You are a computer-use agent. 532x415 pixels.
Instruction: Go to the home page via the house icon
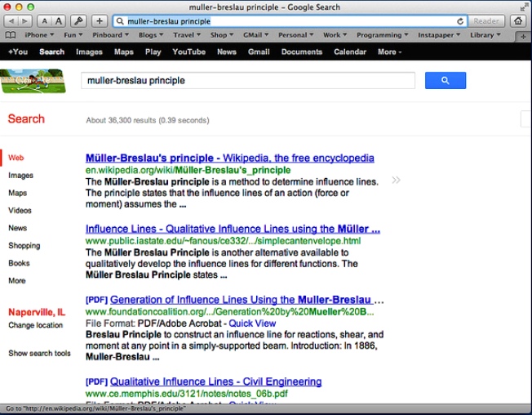(518, 21)
